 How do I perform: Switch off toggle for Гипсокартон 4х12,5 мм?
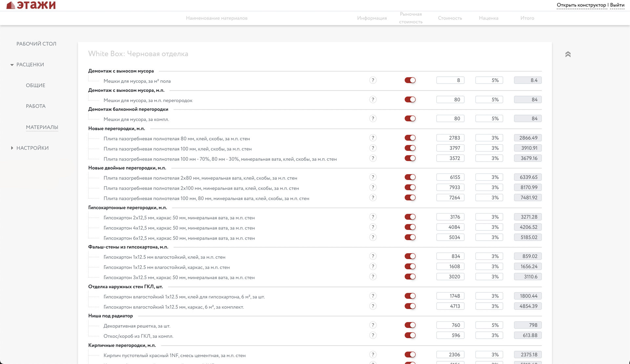pyautogui.click(x=410, y=227)
